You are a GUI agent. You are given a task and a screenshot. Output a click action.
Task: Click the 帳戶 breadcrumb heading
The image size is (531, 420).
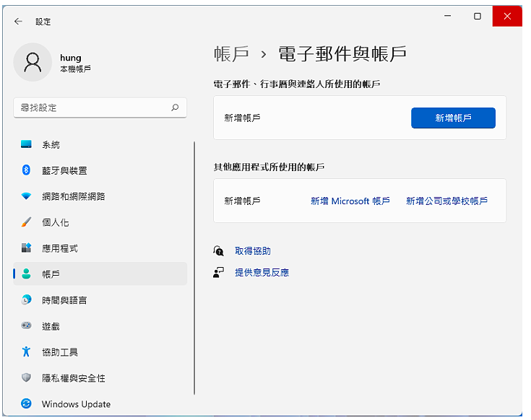(x=231, y=54)
